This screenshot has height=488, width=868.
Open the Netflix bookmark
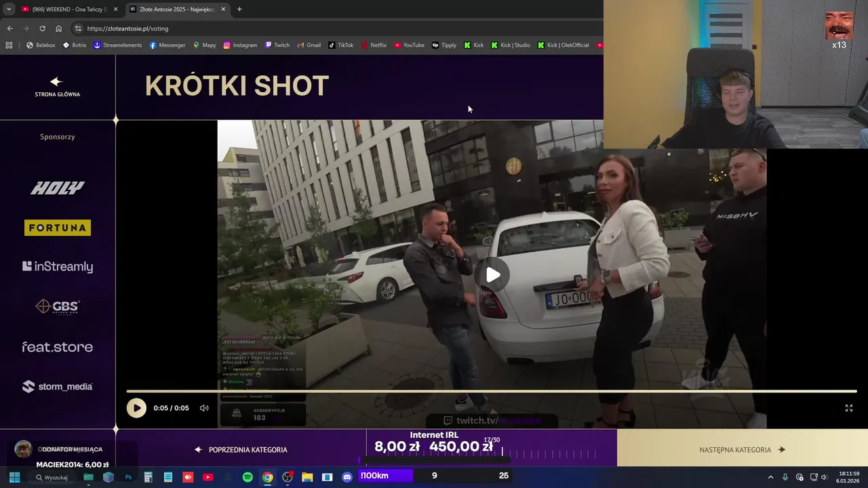[x=373, y=45]
